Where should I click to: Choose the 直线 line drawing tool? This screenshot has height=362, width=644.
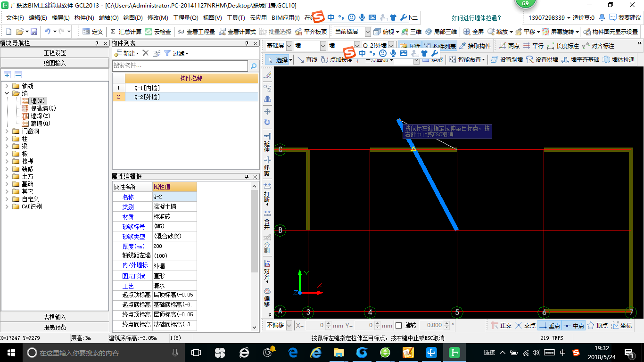(x=307, y=60)
